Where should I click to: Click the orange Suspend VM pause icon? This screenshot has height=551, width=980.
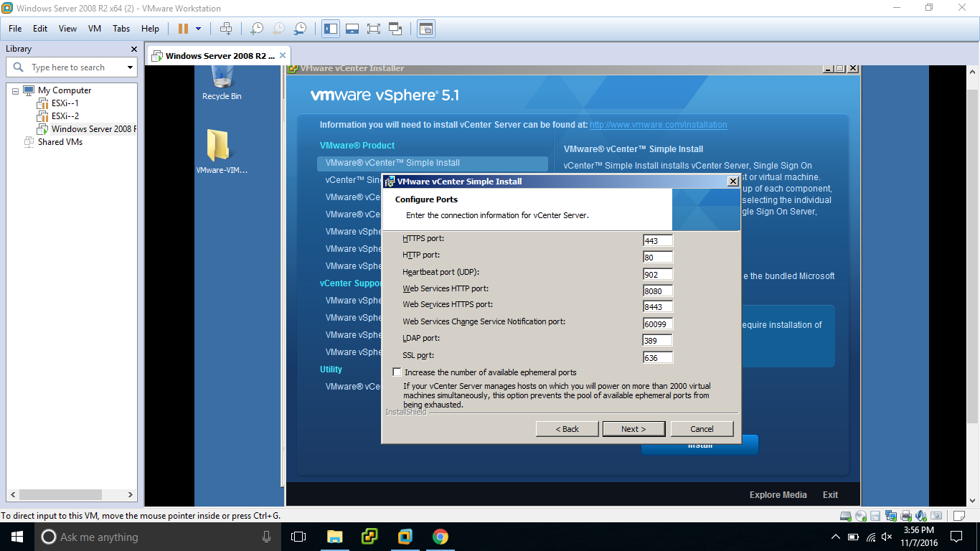point(183,29)
